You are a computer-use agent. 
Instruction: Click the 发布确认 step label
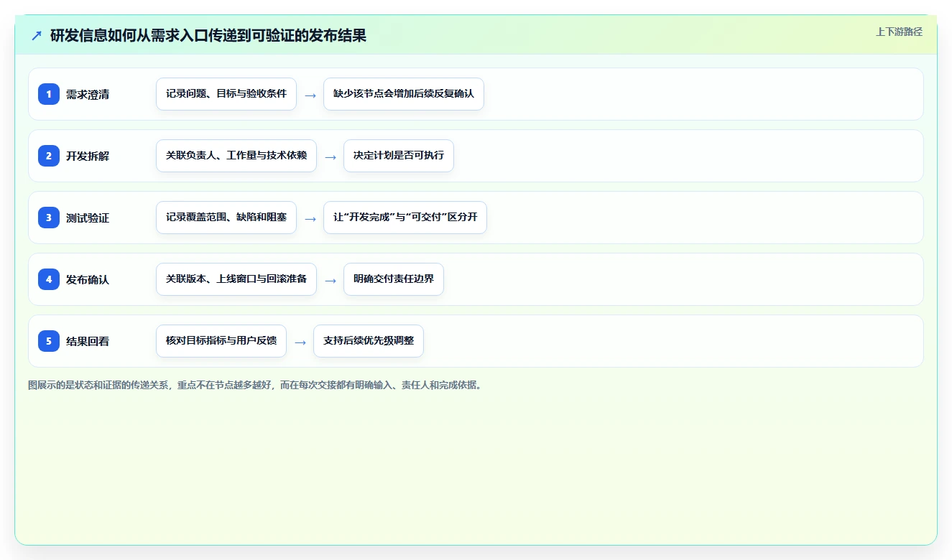point(88,279)
